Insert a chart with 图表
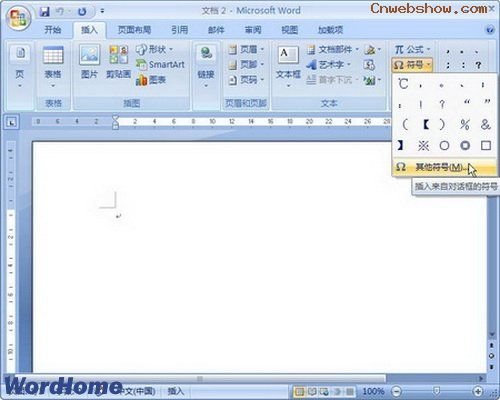The width and height of the screenshot is (500, 400). (151, 80)
